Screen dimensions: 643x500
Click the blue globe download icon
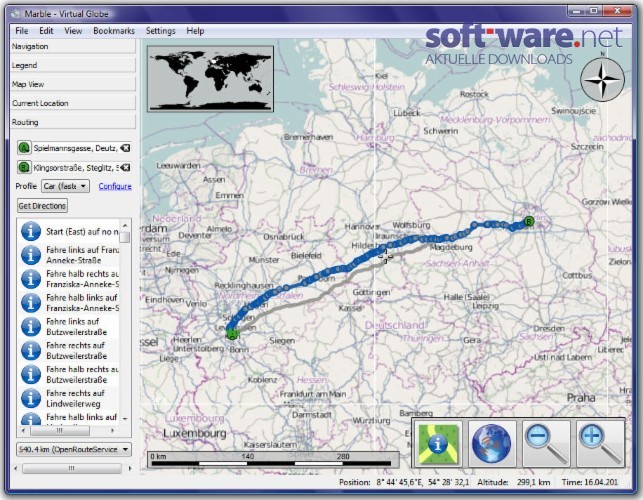[492, 444]
